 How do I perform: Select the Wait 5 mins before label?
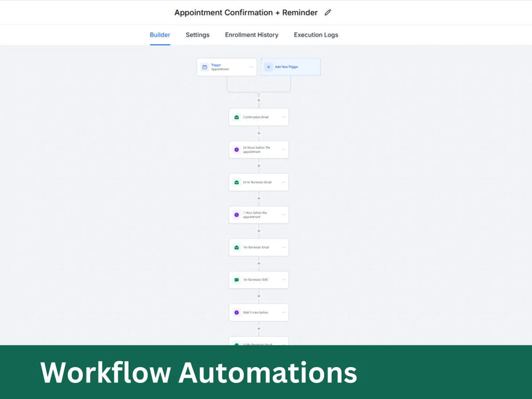click(255, 312)
